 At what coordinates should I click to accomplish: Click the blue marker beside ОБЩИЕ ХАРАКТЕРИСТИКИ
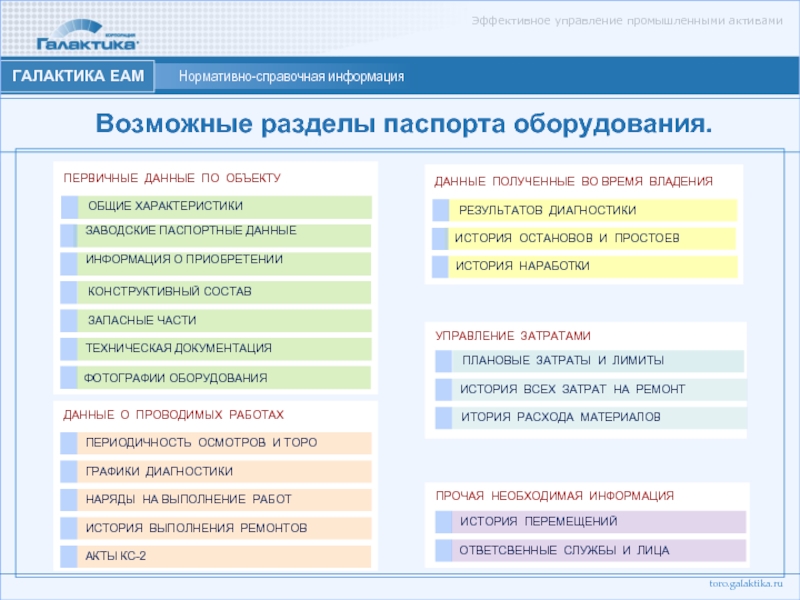tap(69, 207)
